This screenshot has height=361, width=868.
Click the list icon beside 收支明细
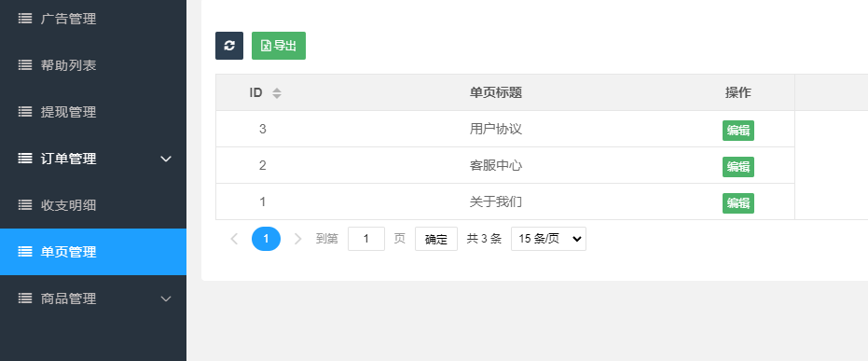click(x=25, y=205)
